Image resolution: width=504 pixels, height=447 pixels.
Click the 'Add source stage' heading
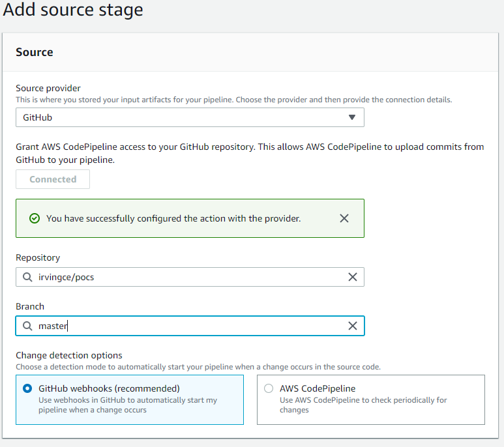coord(73,10)
